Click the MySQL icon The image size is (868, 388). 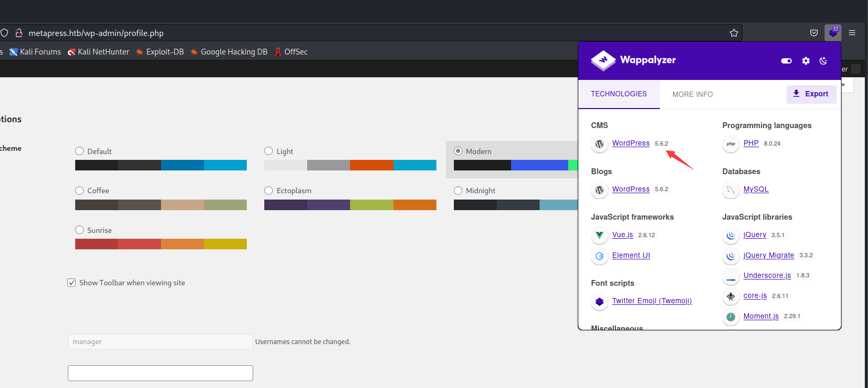point(731,190)
